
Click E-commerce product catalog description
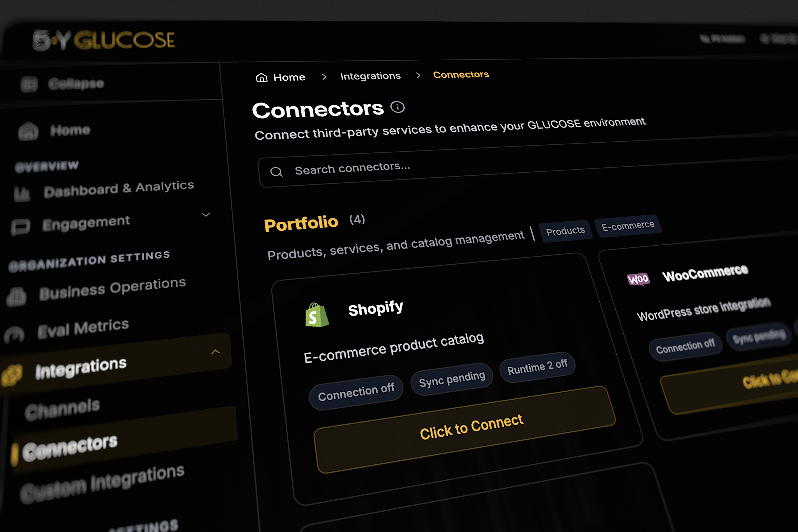394,348
